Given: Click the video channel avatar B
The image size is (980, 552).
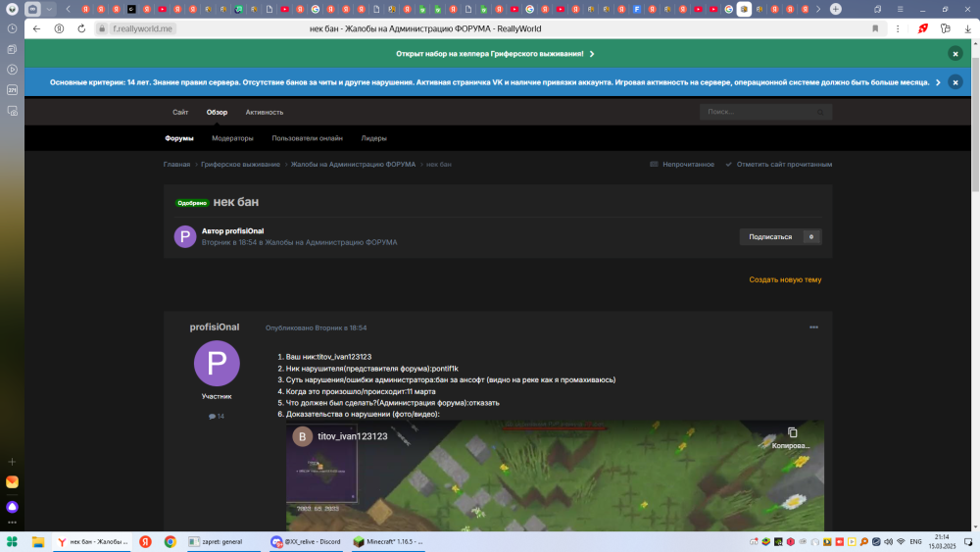Looking at the screenshot, I should [303, 436].
